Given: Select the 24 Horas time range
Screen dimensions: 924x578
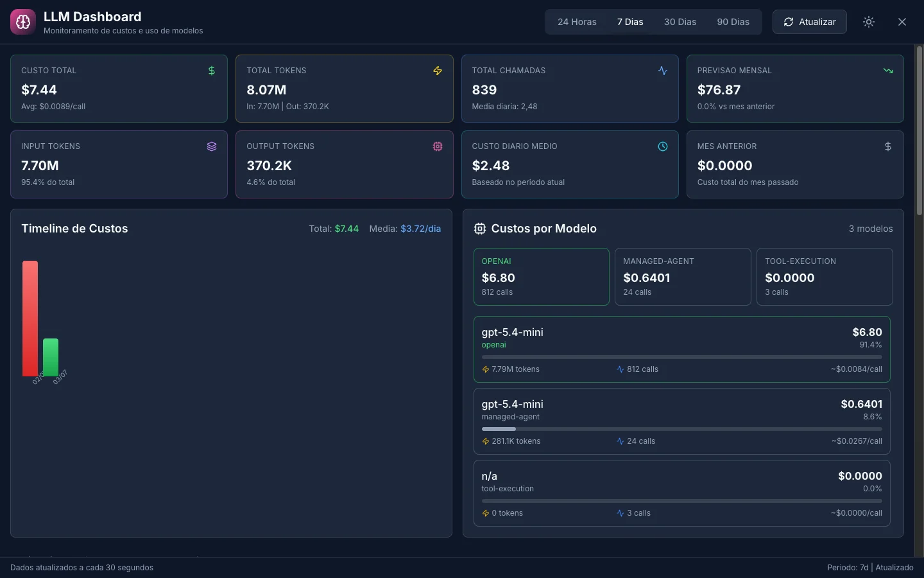Looking at the screenshot, I should click(x=577, y=22).
